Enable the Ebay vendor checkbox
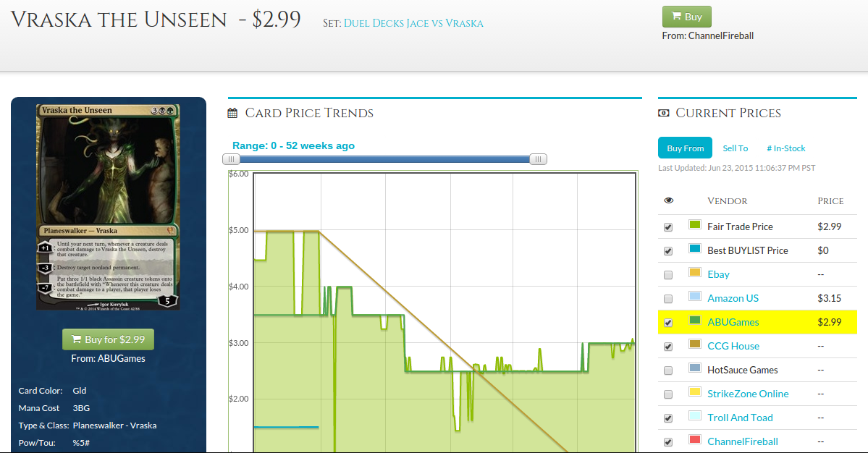868x453 pixels. click(x=668, y=275)
